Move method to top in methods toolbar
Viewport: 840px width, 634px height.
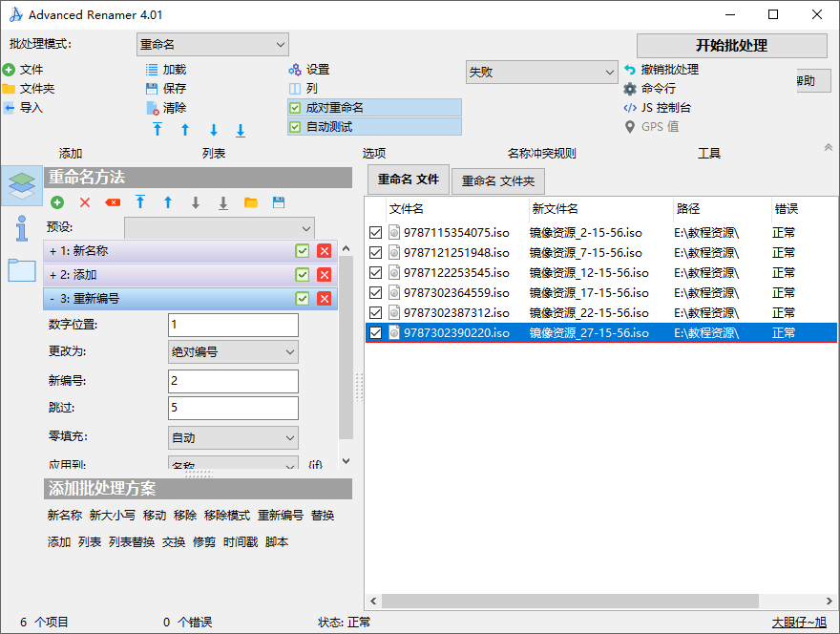click(x=140, y=202)
